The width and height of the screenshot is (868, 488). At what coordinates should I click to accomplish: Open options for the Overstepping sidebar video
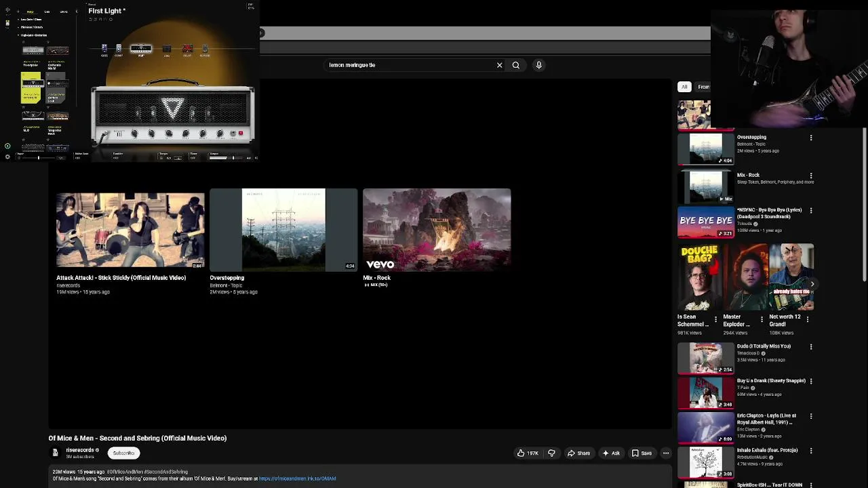tap(811, 138)
